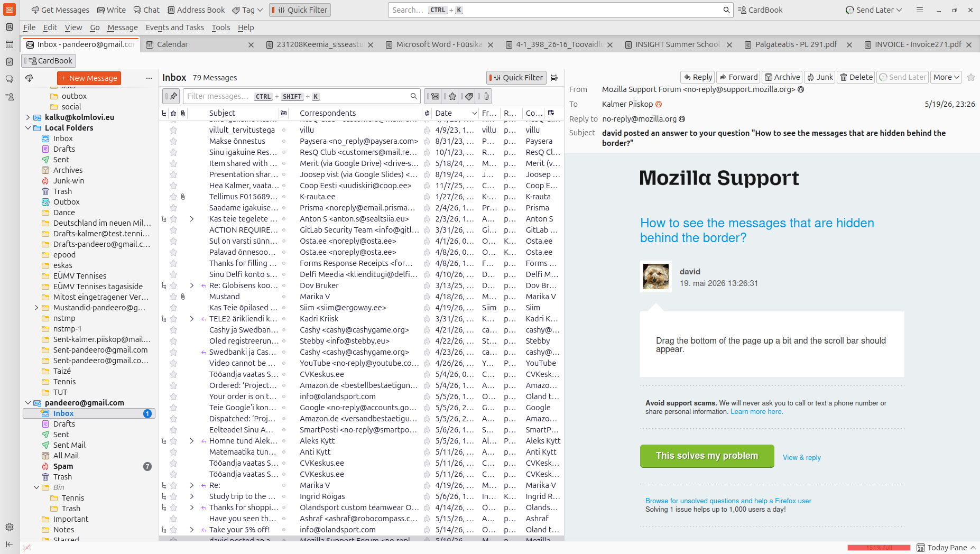980x554 pixels.
Task: Toggle the attachment quick filter icon
Action: click(x=486, y=96)
